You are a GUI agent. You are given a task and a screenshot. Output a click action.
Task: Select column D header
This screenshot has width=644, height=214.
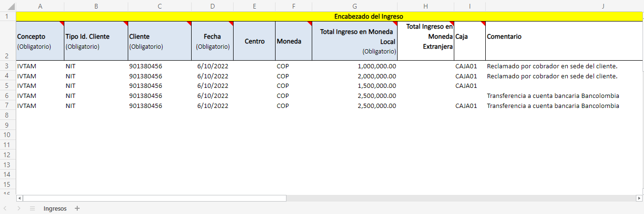click(212, 6)
